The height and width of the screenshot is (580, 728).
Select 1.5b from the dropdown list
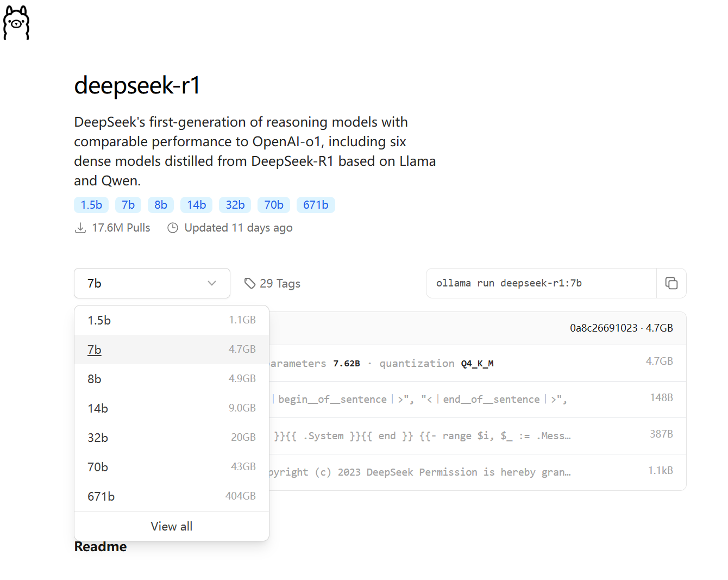point(172,320)
